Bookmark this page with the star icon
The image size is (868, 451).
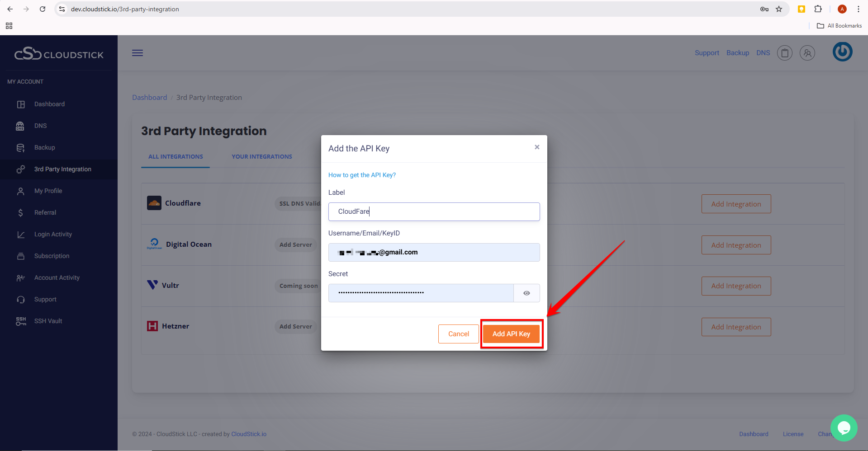coord(779,9)
